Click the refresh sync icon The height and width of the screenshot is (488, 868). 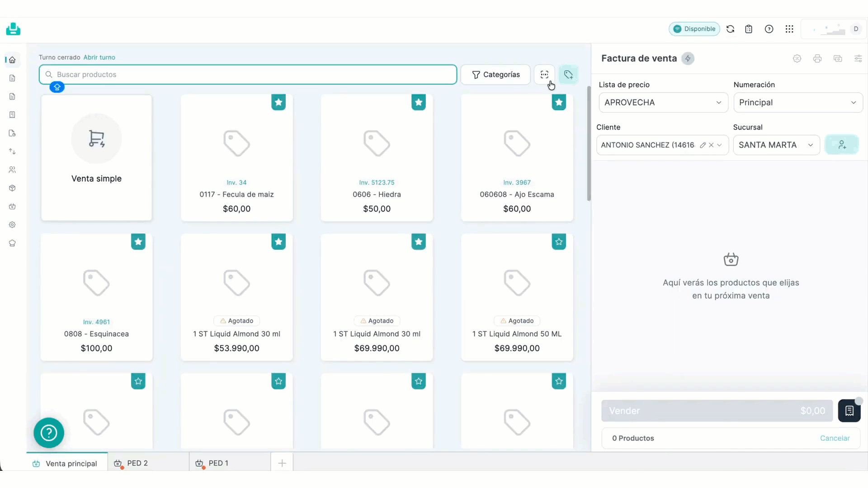pos(730,29)
